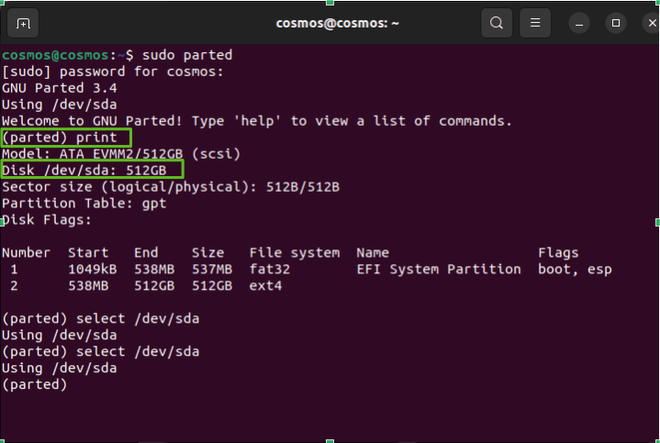Click the Sector size 512B/512B line

[170, 187]
